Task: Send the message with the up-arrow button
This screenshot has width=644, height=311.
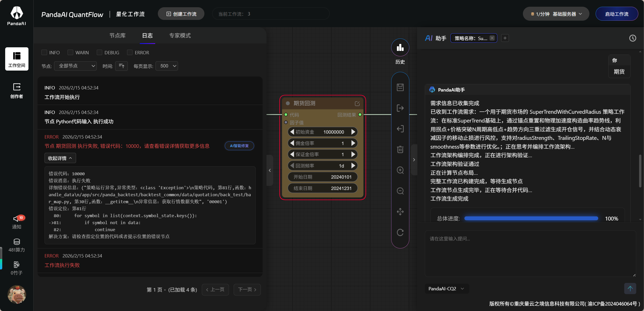Action: tap(630, 289)
